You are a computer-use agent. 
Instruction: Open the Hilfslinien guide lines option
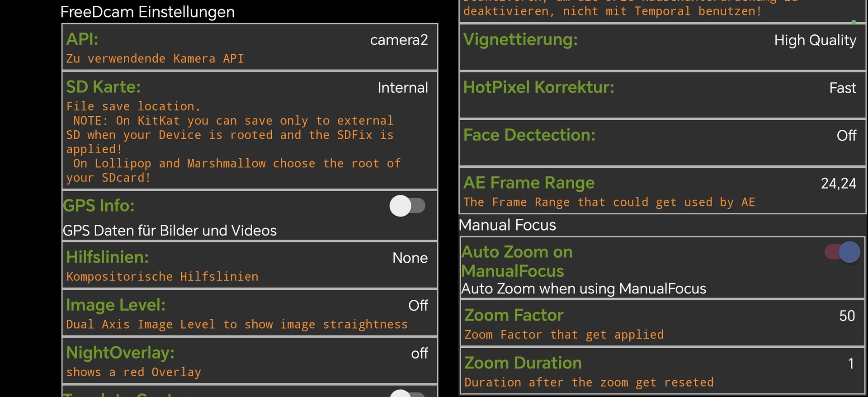coord(250,265)
